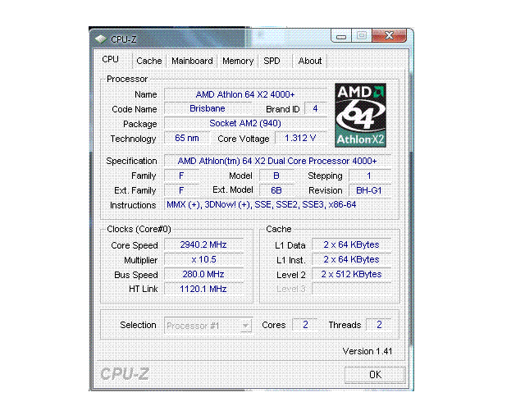Click the 65 nm technology value
Viewport: 525px width, 420px height.
186,138
